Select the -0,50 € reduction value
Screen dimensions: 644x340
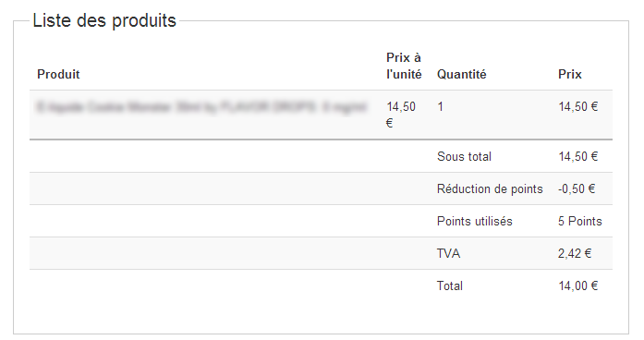(x=577, y=188)
